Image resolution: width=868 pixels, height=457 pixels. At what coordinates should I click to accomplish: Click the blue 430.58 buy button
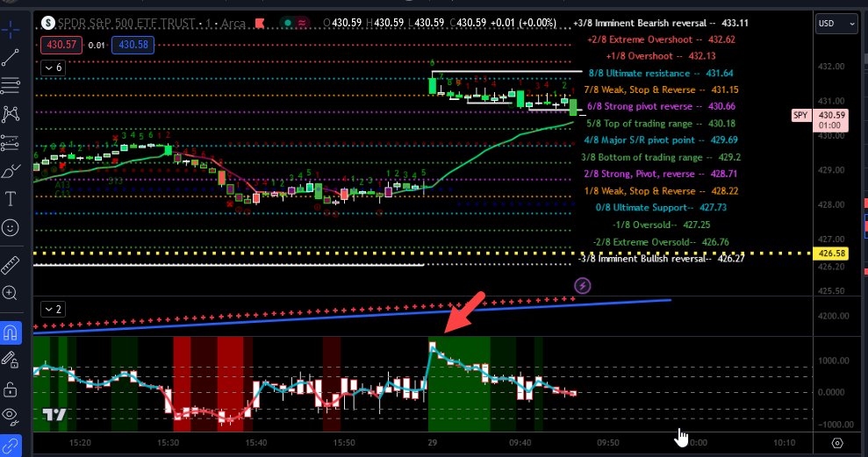(x=133, y=45)
